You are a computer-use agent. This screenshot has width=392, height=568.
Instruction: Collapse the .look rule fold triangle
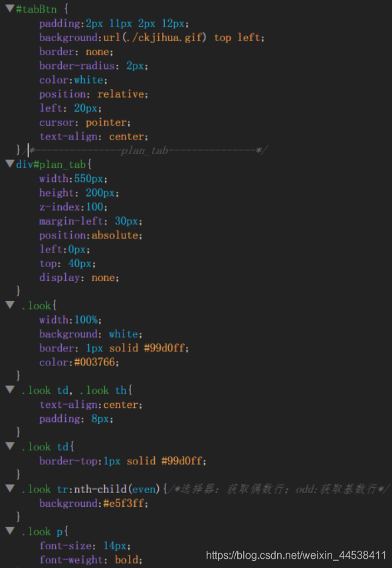click(10, 305)
